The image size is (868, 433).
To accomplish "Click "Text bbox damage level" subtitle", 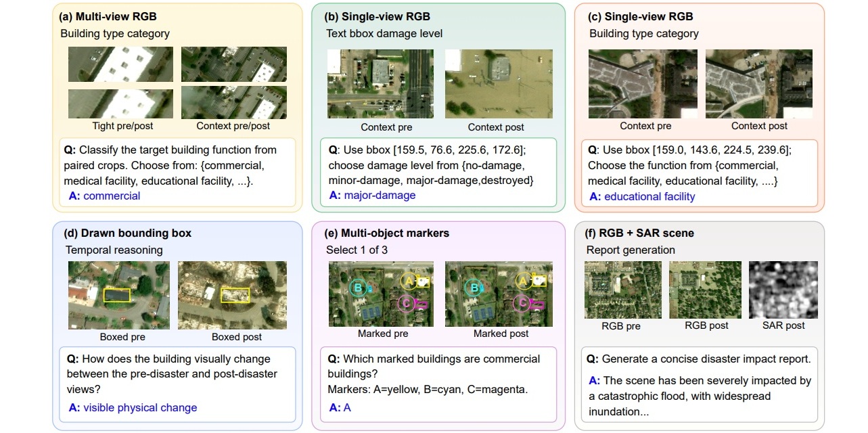I will (x=384, y=33).
